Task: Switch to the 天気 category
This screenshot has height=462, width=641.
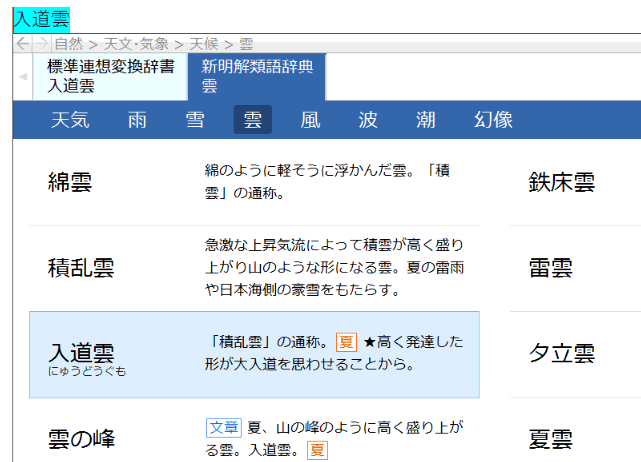Action: tap(70, 120)
